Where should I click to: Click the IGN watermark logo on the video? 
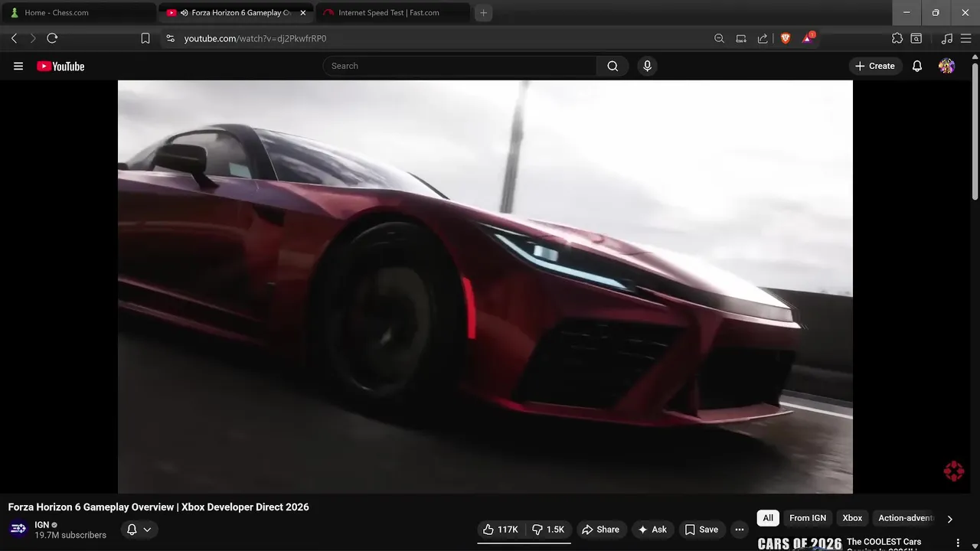tap(953, 471)
